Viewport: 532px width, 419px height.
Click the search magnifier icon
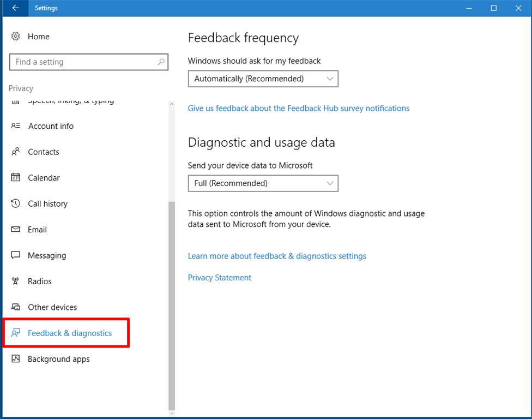pyautogui.click(x=161, y=62)
